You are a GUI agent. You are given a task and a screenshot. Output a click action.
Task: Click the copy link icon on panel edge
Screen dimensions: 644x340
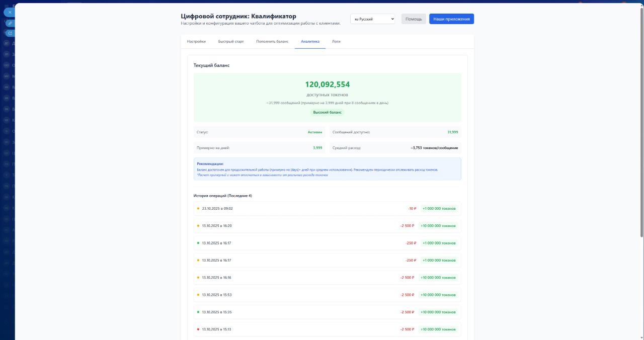(10, 23)
